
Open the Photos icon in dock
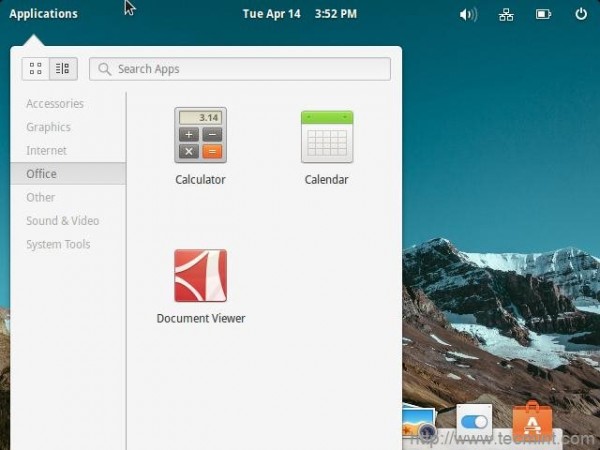click(x=419, y=422)
